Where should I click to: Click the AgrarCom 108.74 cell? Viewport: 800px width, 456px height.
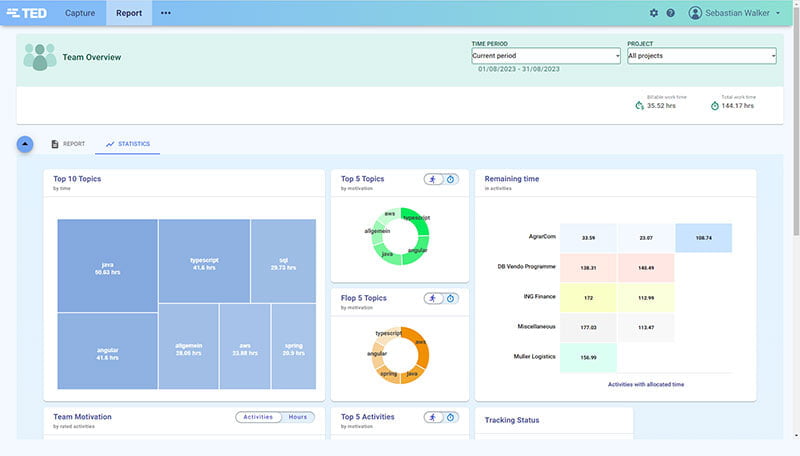coord(704,238)
